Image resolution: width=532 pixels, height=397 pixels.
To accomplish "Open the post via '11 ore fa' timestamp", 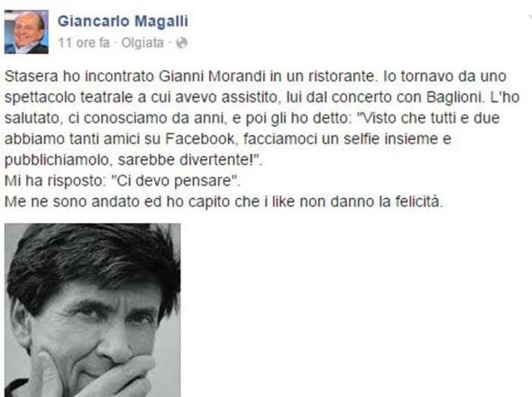I will click(x=84, y=43).
